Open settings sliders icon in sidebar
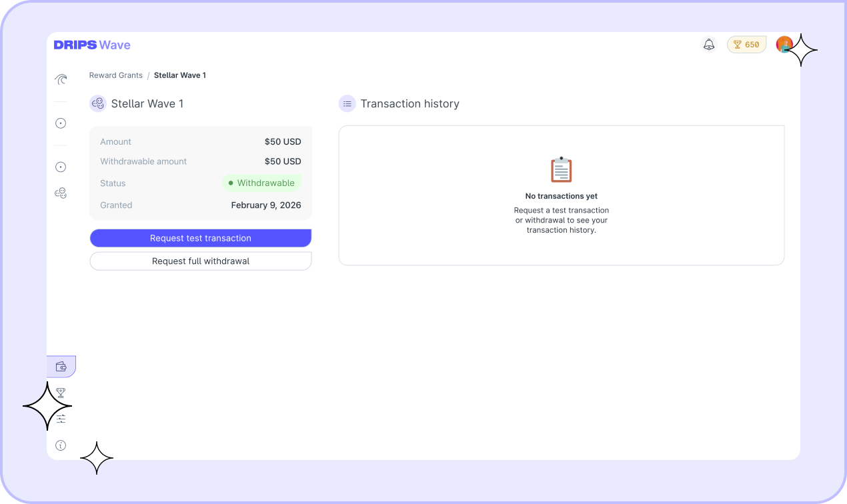The height and width of the screenshot is (504, 847). pyautogui.click(x=61, y=419)
